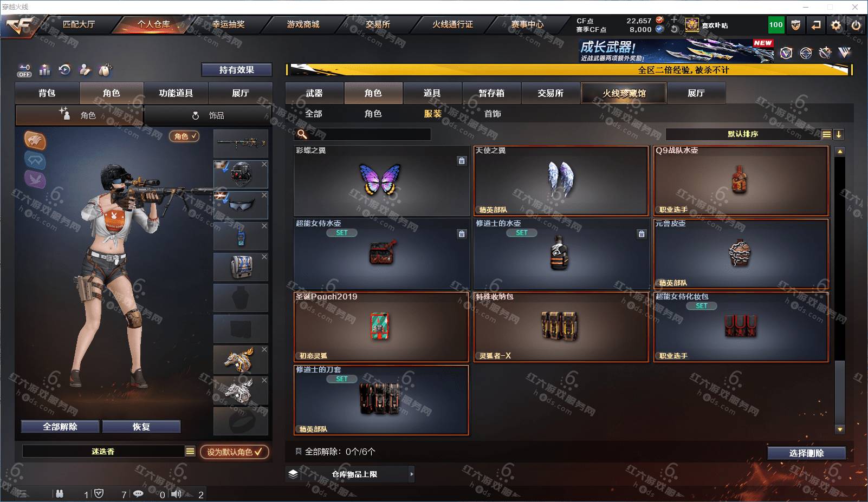Expand the 仓库物品上限 arrow

point(411,474)
